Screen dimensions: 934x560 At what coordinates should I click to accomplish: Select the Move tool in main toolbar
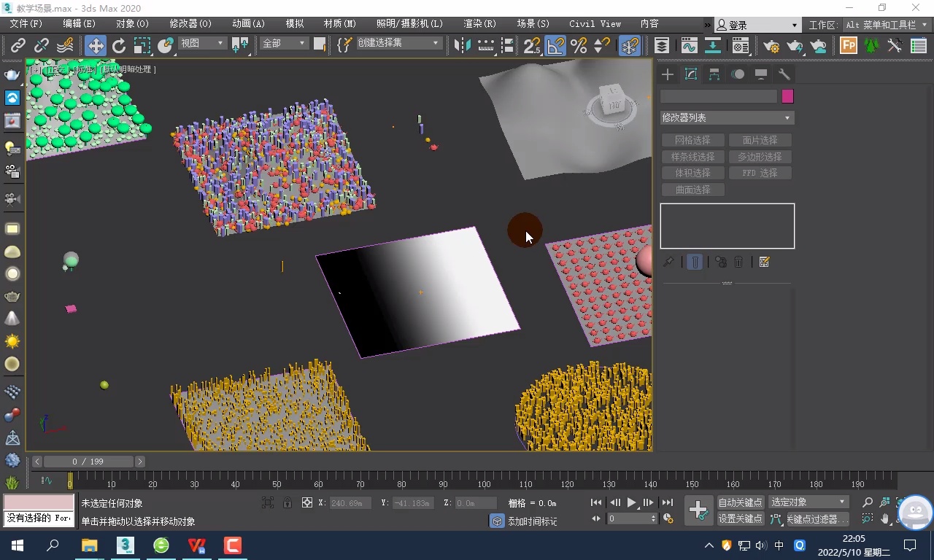(x=96, y=46)
